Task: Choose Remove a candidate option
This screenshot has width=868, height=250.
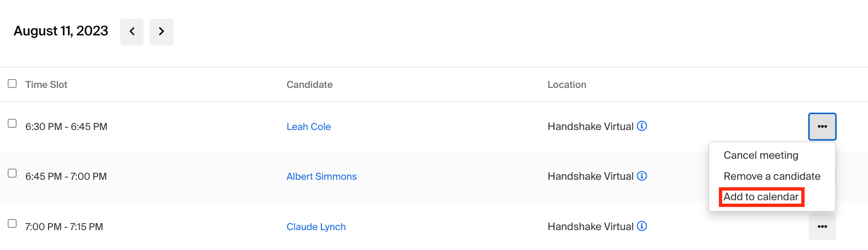Action: [772, 176]
